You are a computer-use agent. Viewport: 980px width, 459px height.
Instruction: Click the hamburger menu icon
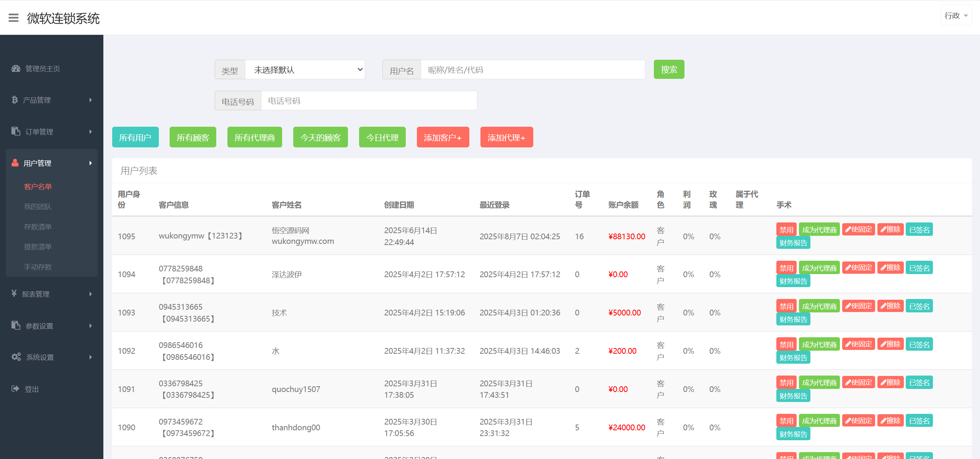tap(13, 18)
